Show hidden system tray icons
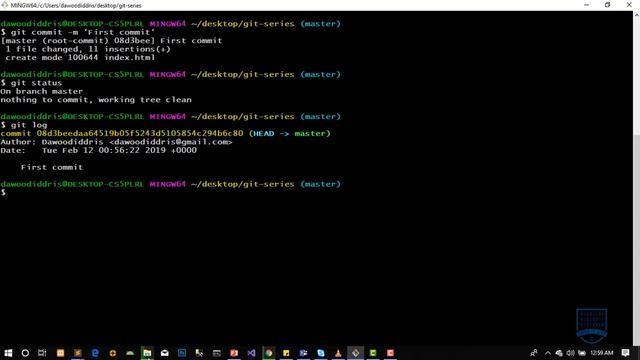This screenshot has width=640, height=360. [548, 353]
